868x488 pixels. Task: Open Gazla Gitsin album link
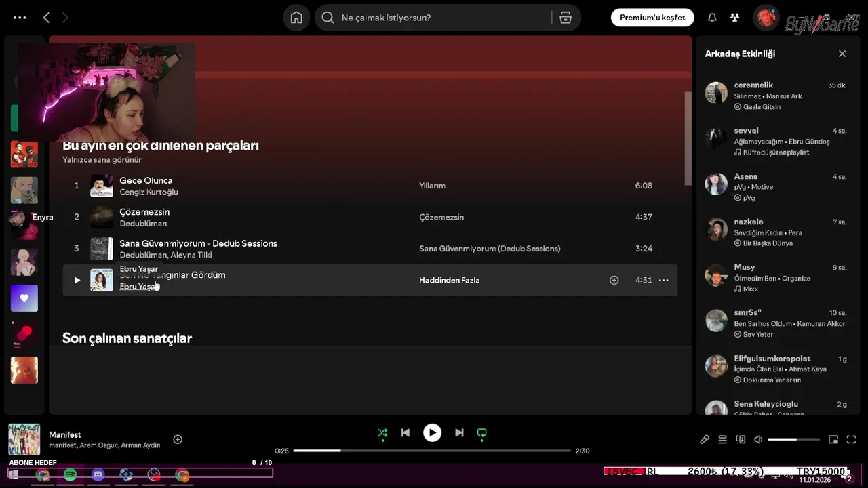(x=762, y=107)
